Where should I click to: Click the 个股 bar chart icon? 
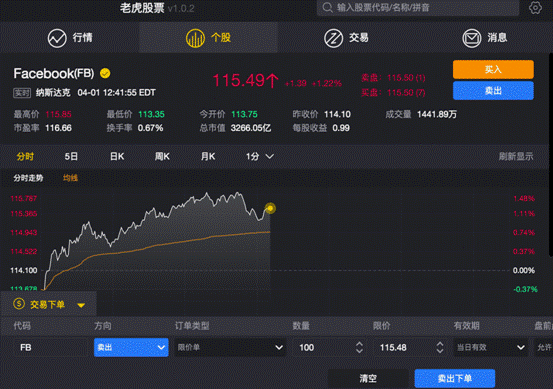pyautogui.click(x=195, y=38)
